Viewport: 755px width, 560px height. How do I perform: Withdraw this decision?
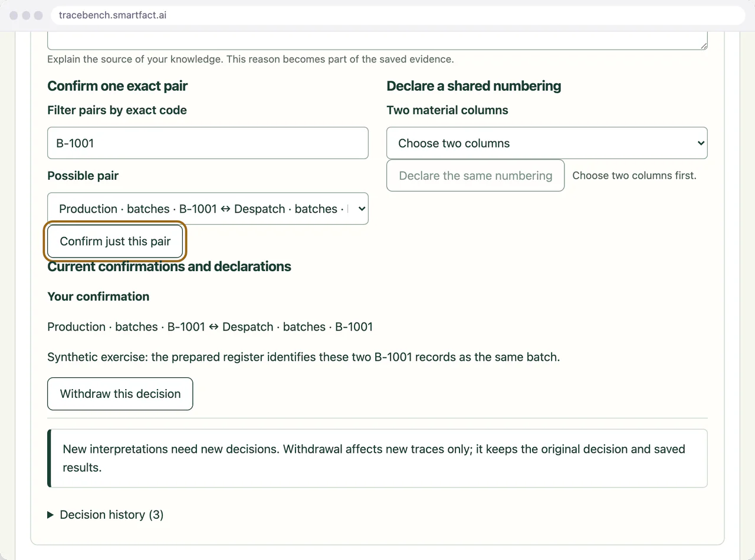point(120,394)
